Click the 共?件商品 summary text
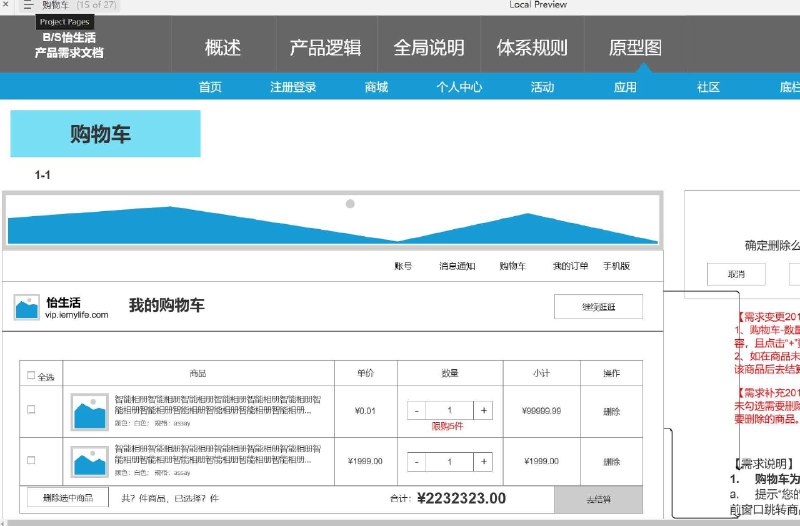The image size is (800, 526). click(170, 498)
